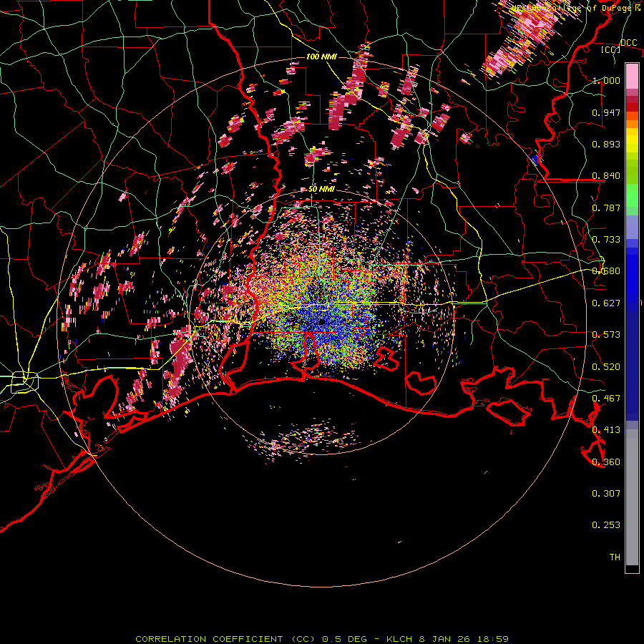The image size is (644, 644).
Task: Click the 100 NMI range ring label
Action: point(321,57)
